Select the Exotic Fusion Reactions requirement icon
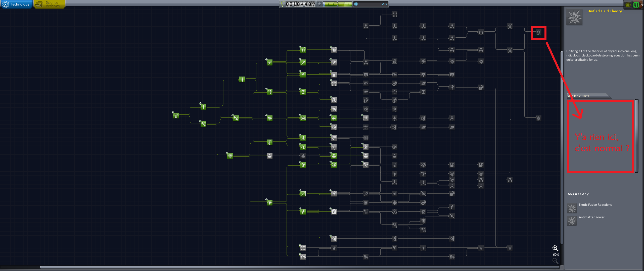 [572, 208]
